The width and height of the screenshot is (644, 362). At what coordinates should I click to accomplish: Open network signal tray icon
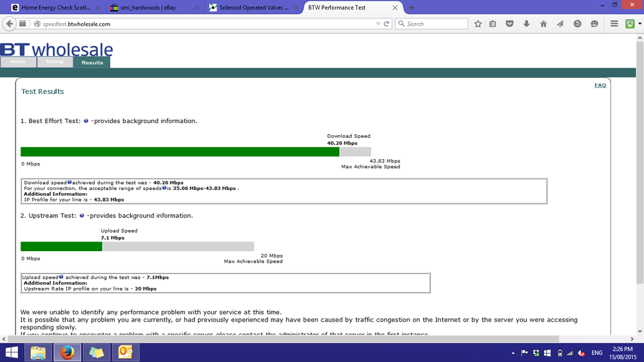coord(570,353)
